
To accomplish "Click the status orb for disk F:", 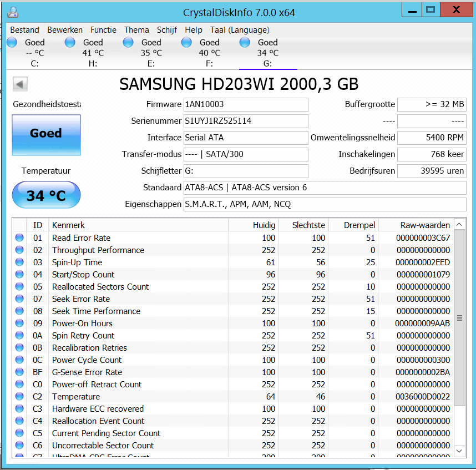I will (186, 42).
